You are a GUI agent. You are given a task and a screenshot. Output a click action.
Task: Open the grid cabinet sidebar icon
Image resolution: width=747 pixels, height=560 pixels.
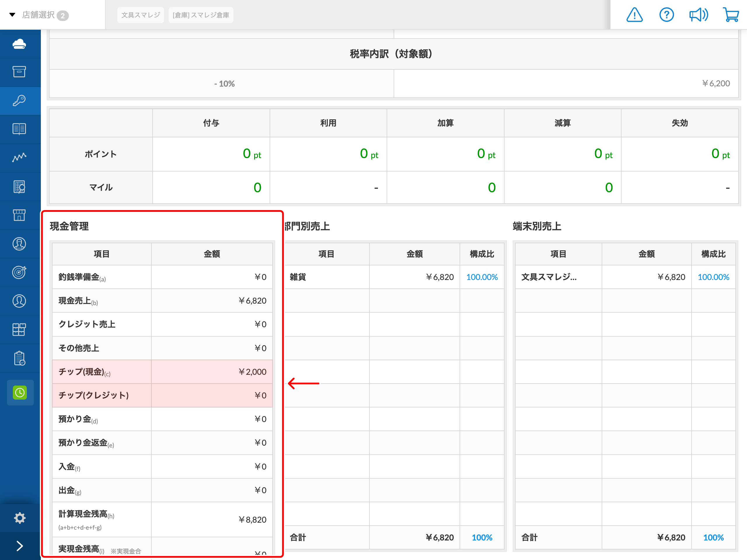click(x=19, y=330)
